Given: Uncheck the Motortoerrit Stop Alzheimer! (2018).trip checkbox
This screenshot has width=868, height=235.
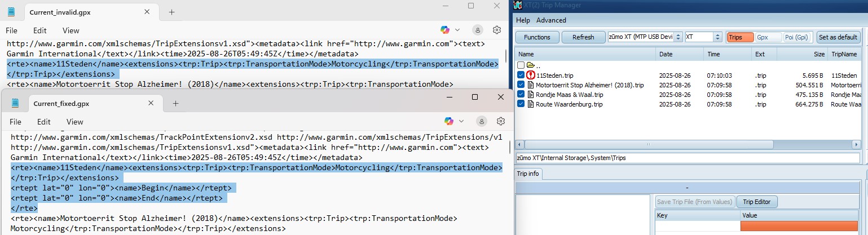Looking at the screenshot, I should [x=521, y=85].
